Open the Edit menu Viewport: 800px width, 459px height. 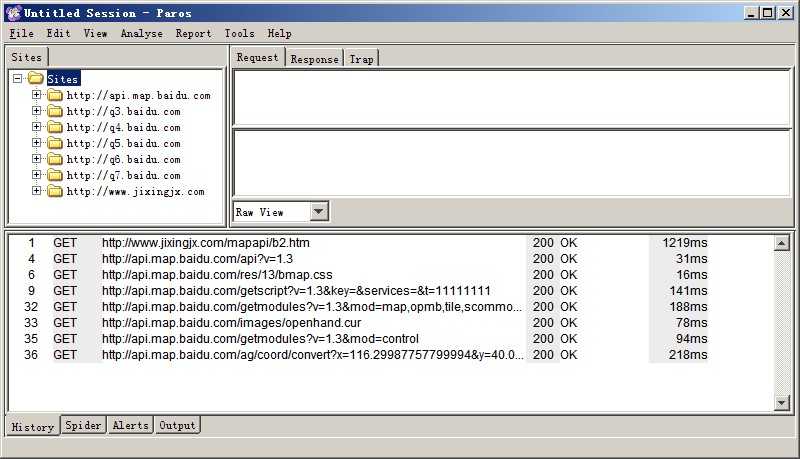[58, 34]
